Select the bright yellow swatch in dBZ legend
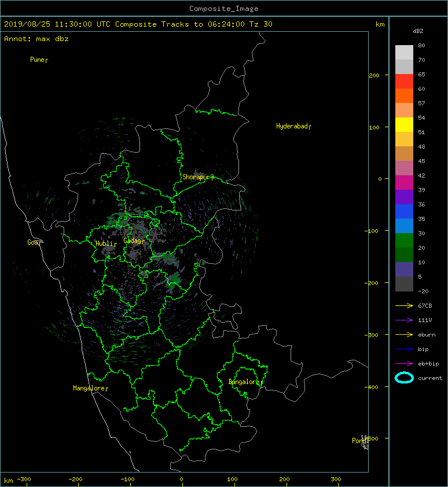This screenshot has height=487, width=448. pyautogui.click(x=404, y=125)
